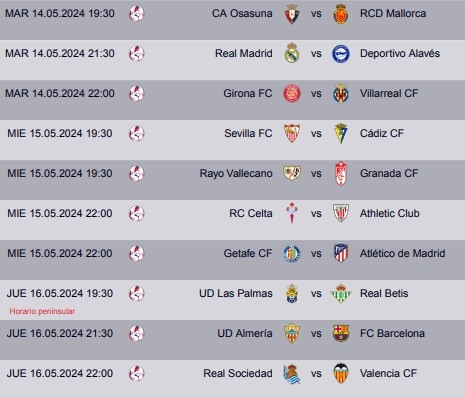Viewport: 465px width, 398px height.
Task: Click the Granada CF red-white crest
Action: (x=341, y=173)
